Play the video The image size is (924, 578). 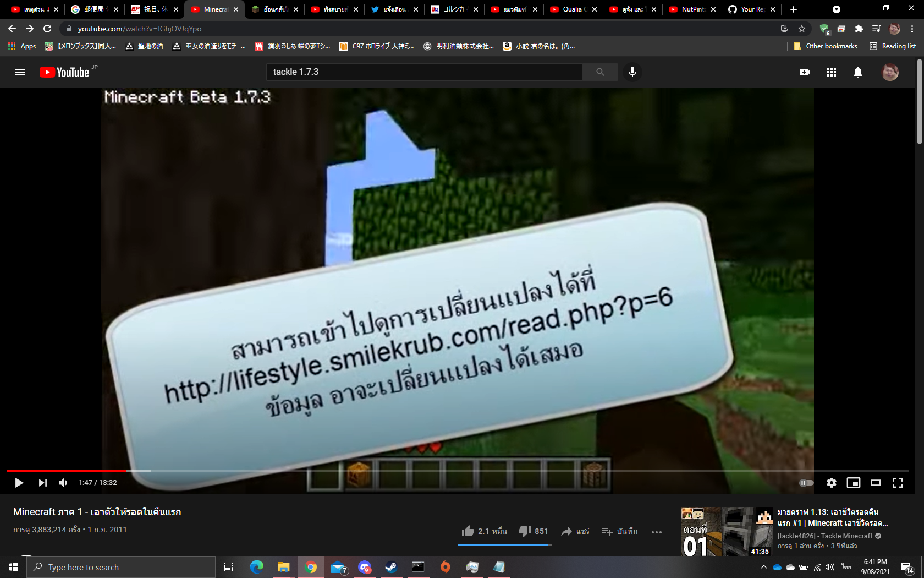[19, 483]
